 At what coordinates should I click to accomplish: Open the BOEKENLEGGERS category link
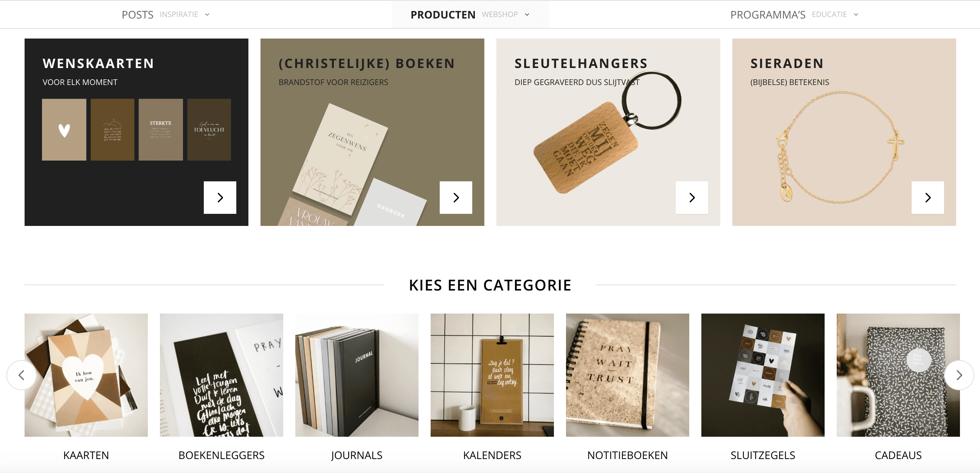pos(222,455)
